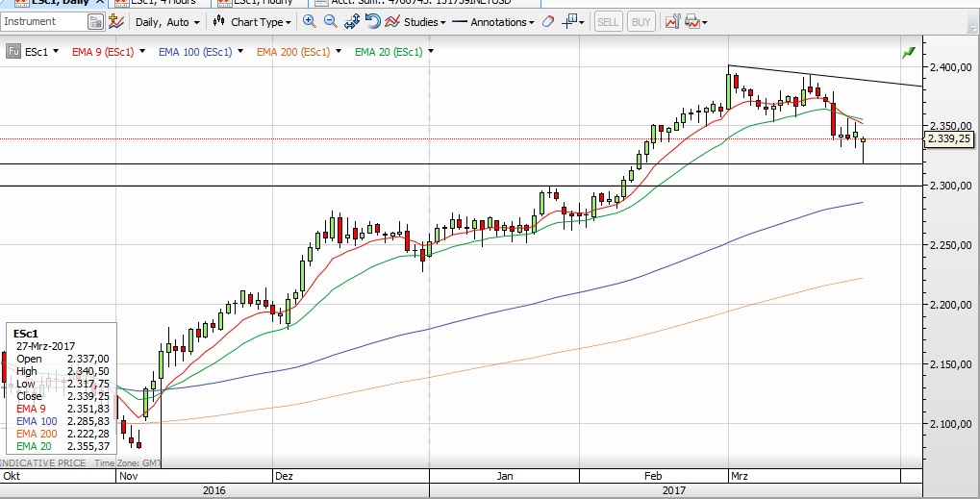Click the add comparison chart icon
The image size is (980, 499).
coord(116,22)
